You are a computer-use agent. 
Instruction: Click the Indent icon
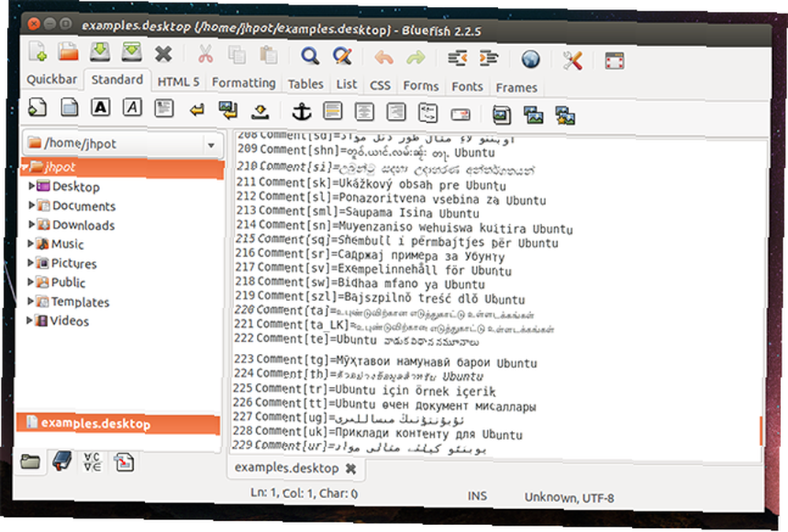tap(489, 59)
